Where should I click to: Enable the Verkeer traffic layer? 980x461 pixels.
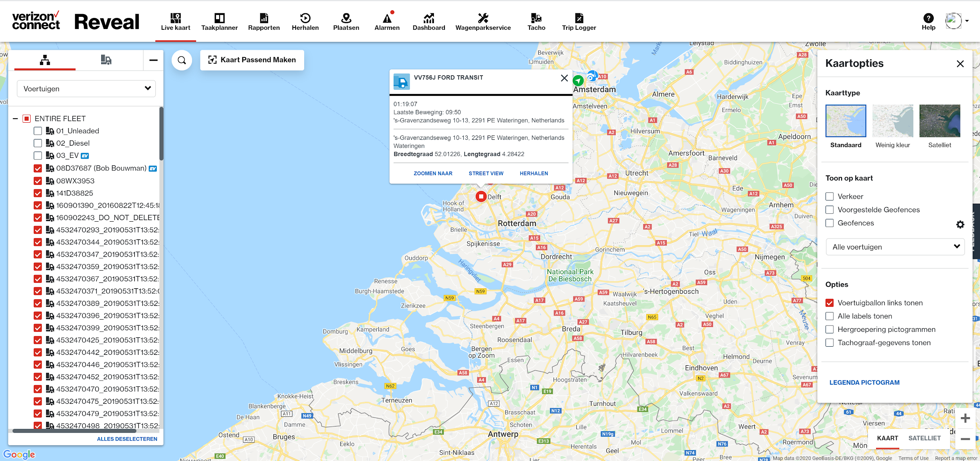(x=829, y=196)
